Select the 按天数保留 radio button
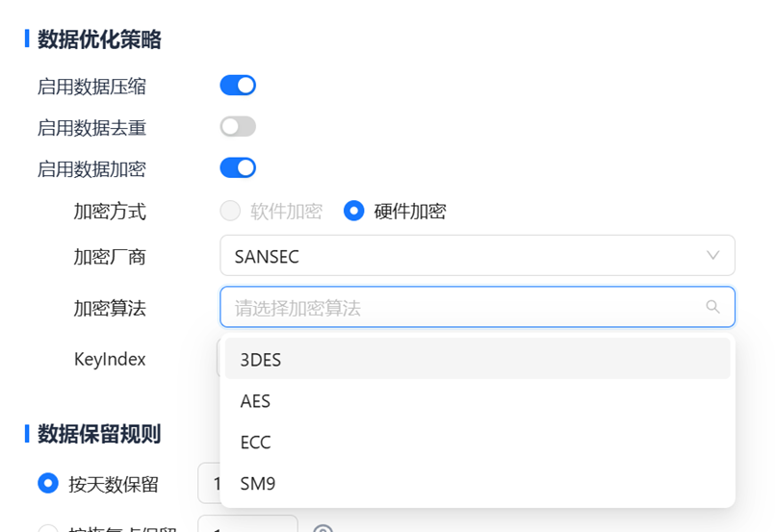The width and height of the screenshot is (775, 532). [48, 484]
